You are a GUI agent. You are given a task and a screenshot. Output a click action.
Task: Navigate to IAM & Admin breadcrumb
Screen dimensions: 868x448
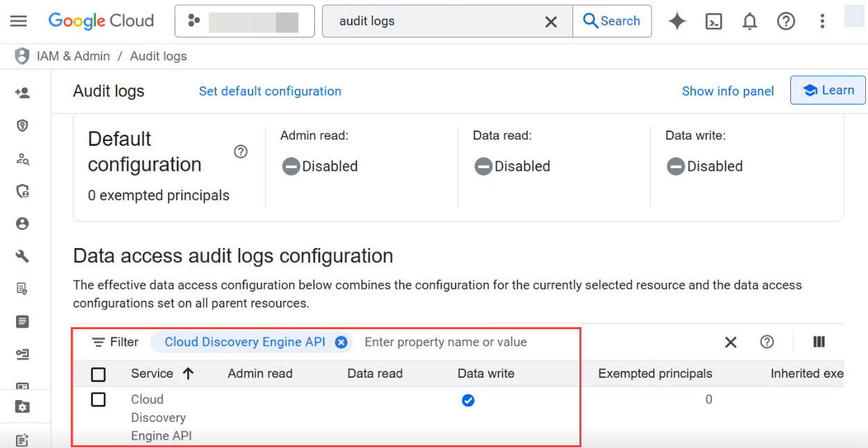pyautogui.click(x=73, y=56)
